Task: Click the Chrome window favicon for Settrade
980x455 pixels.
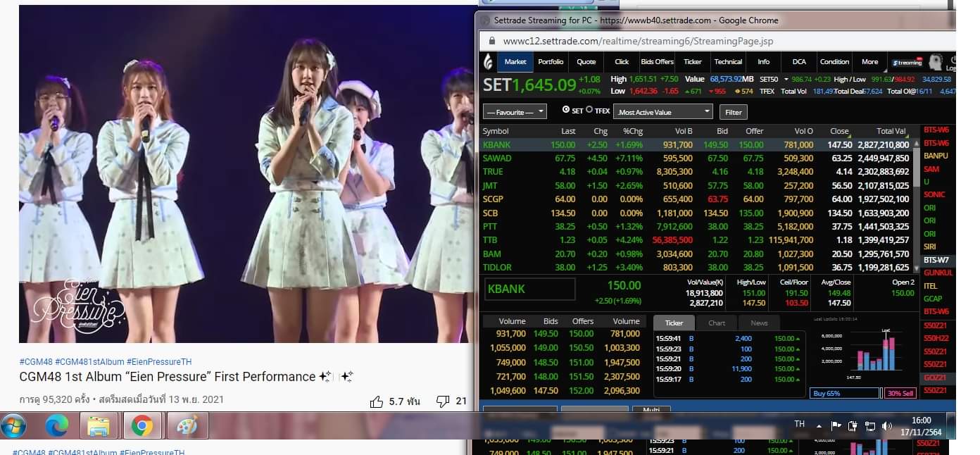Action: [485, 20]
